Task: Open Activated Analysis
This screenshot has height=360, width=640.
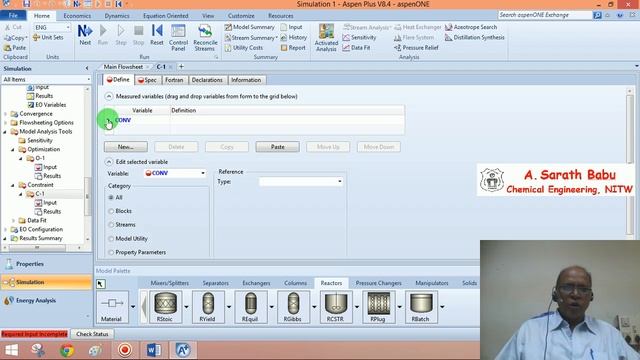Action: tap(326, 37)
